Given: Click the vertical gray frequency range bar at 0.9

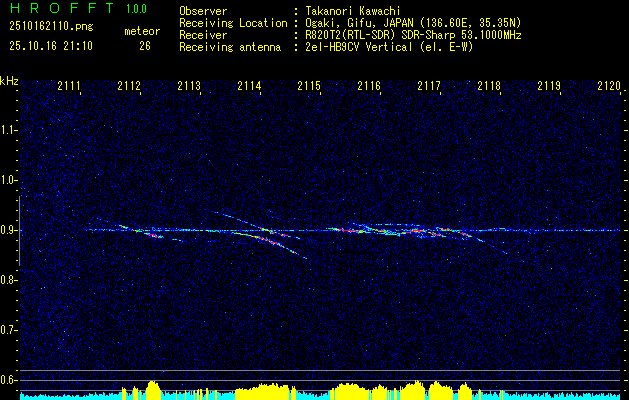Looking at the screenshot, I should click(20, 231).
